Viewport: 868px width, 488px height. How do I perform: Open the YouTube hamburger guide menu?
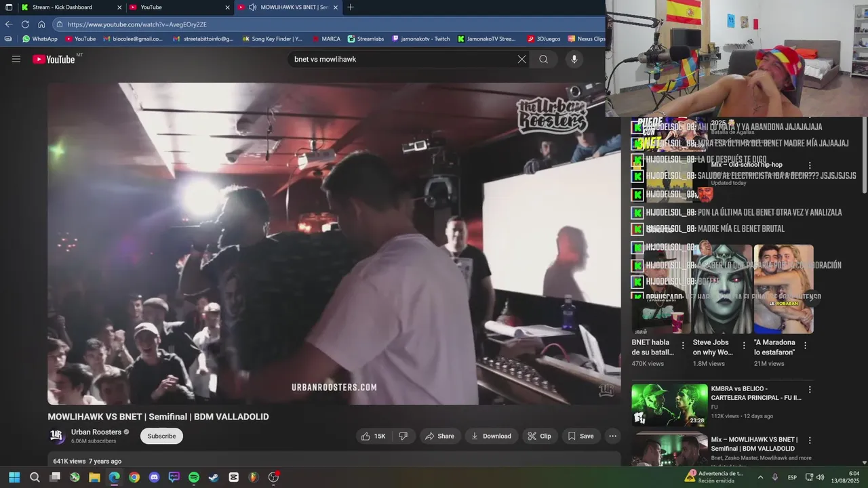coord(16,59)
